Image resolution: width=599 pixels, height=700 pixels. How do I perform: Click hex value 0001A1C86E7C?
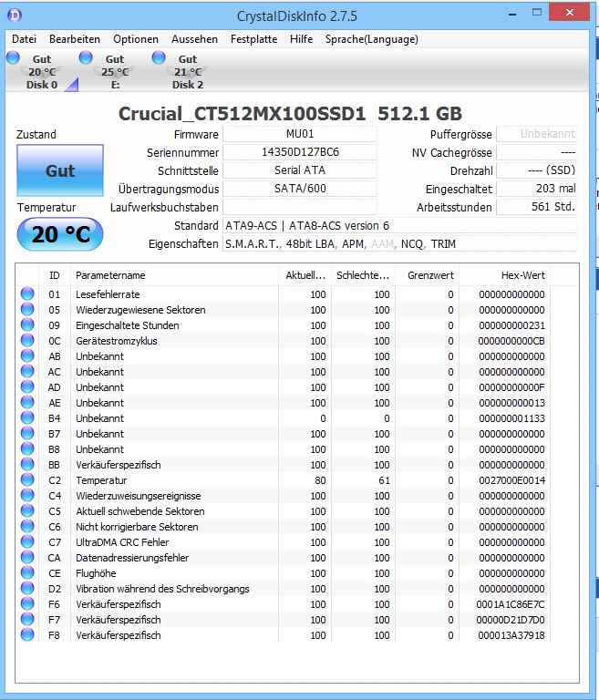click(511, 604)
